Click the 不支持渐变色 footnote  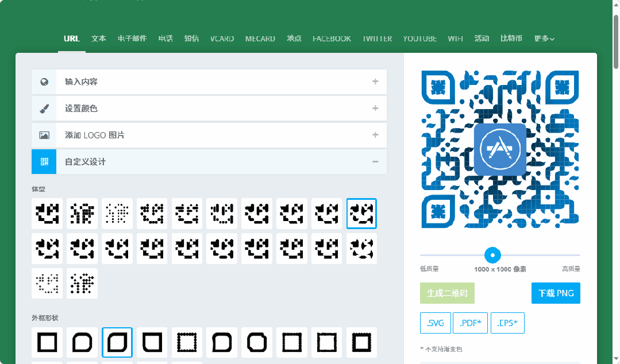pos(441,350)
